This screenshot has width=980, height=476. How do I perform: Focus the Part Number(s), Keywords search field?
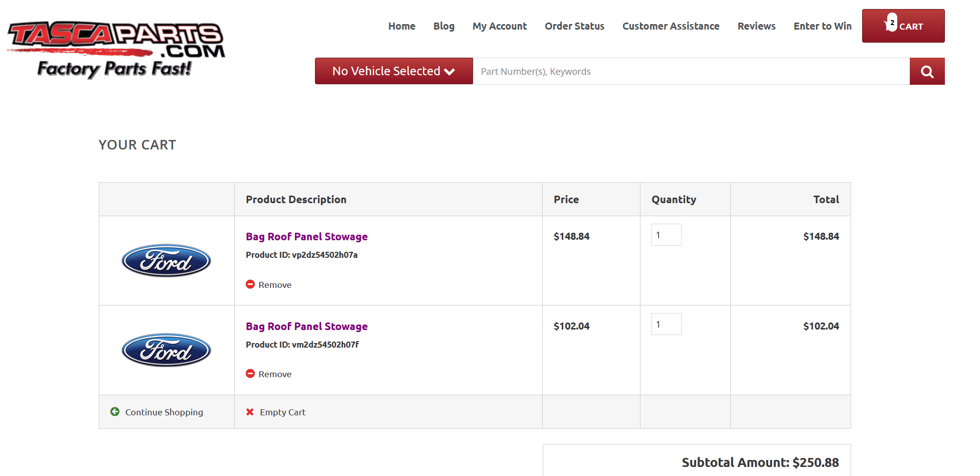coord(691,71)
